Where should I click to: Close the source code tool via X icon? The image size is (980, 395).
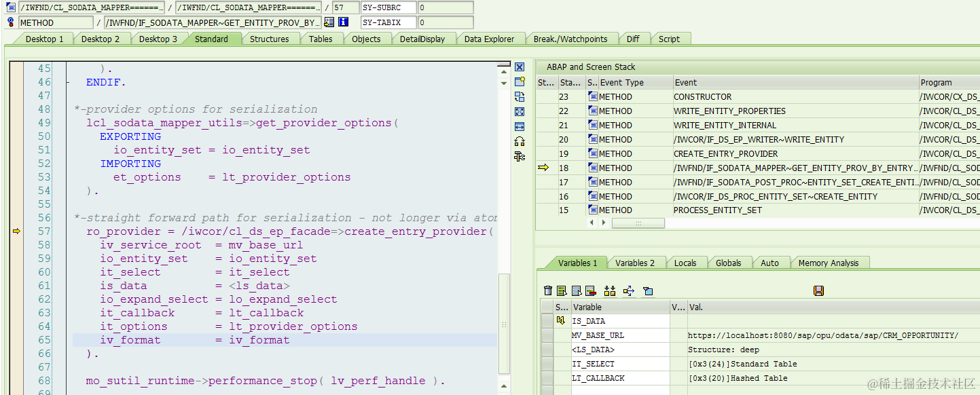[520, 67]
